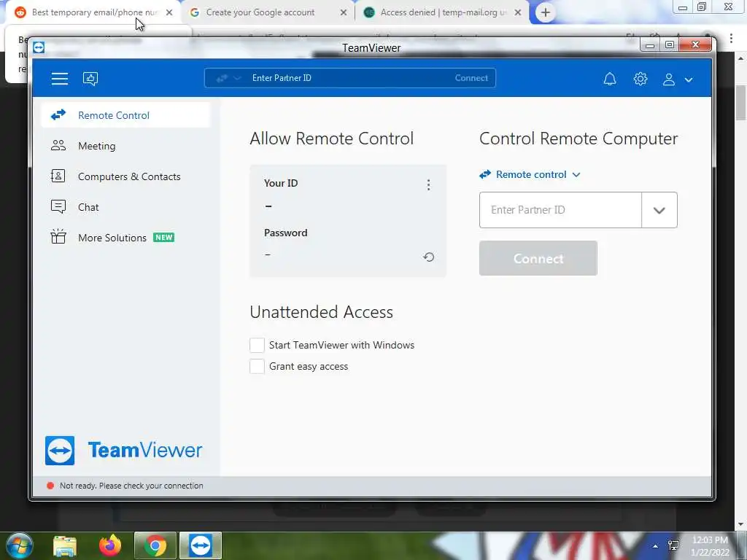Expand the Remote control mode dropdown
Image resolution: width=747 pixels, height=560 pixels.
(x=530, y=174)
